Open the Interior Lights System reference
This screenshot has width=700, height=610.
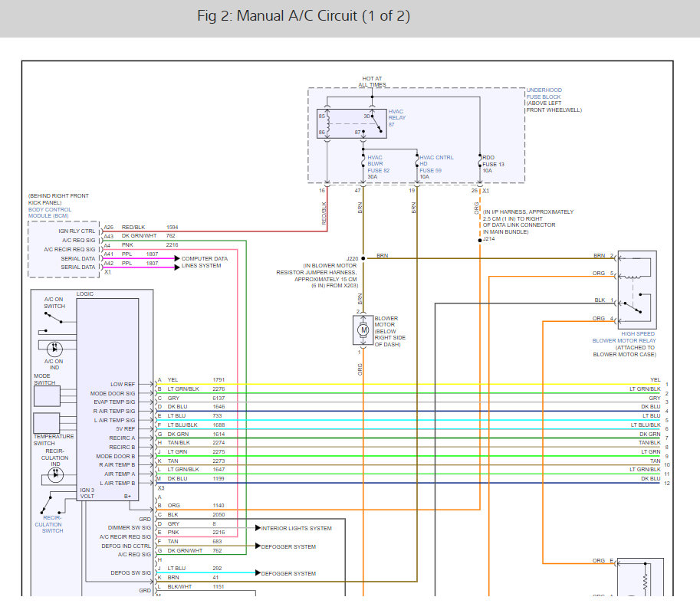coord(296,528)
